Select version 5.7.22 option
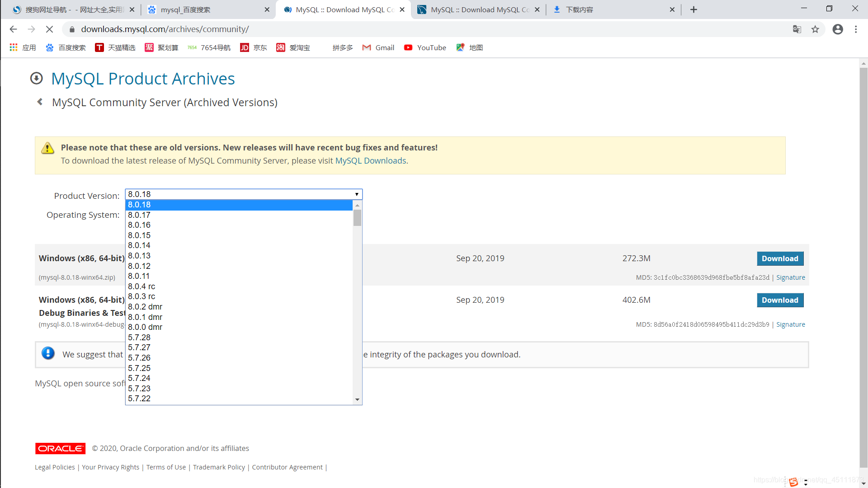 (239, 399)
